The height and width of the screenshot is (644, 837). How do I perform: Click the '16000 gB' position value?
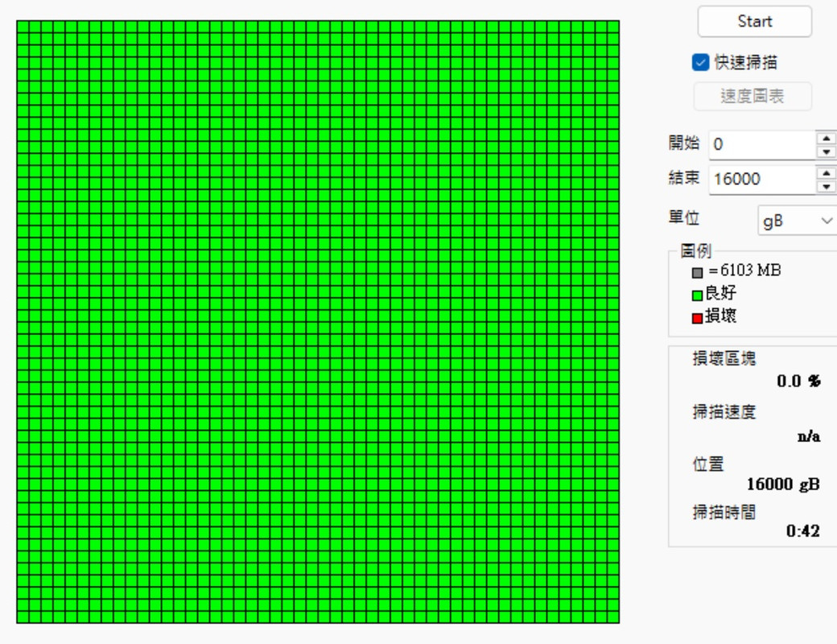(783, 484)
